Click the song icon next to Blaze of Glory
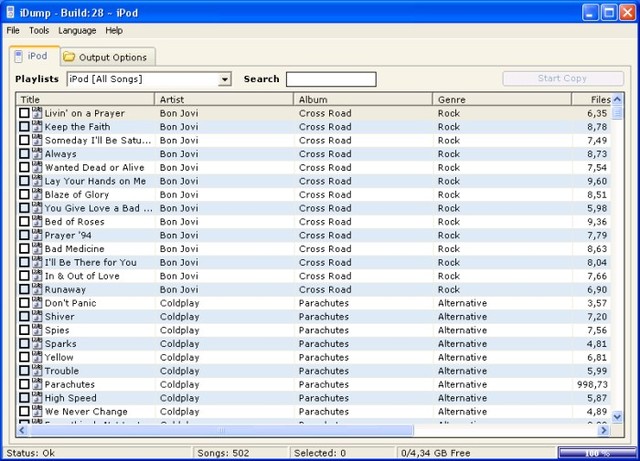 [x=37, y=194]
